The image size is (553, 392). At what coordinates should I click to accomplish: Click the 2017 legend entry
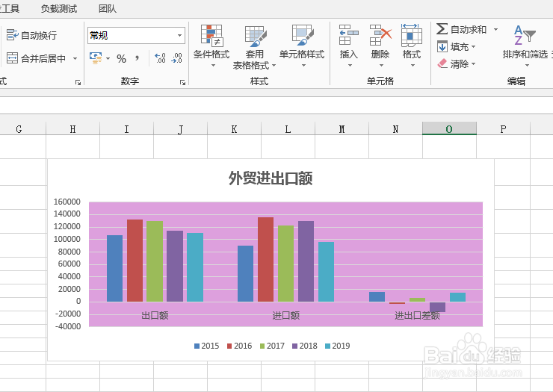(x=272, y=346)
